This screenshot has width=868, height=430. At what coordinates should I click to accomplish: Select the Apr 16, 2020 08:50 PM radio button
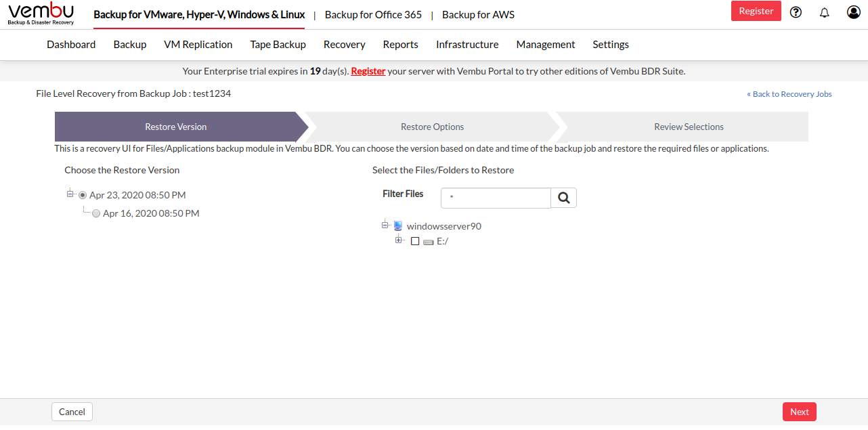click(96, 213)
